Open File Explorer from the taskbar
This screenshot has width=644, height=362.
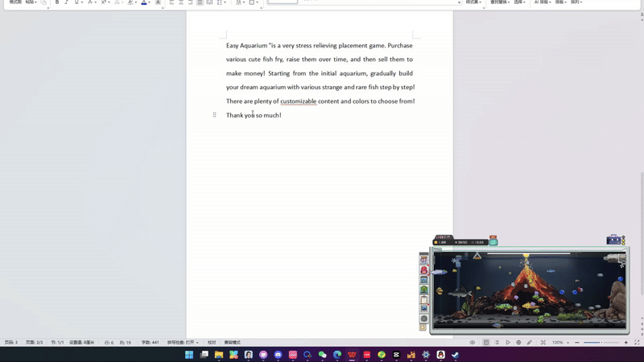coord(219,355)
